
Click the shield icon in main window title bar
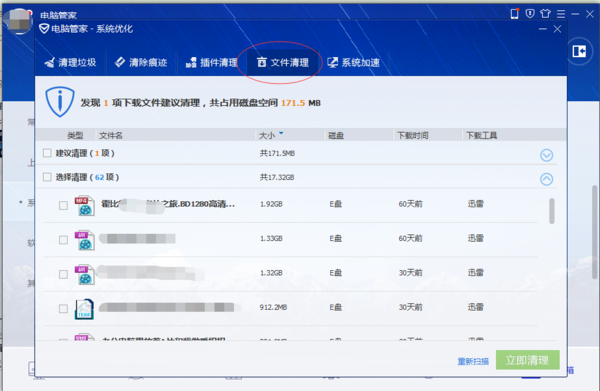click(x=530, y=14)
